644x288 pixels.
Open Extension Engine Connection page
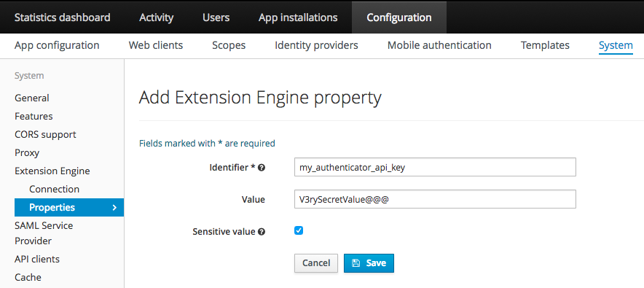[54, 189]
